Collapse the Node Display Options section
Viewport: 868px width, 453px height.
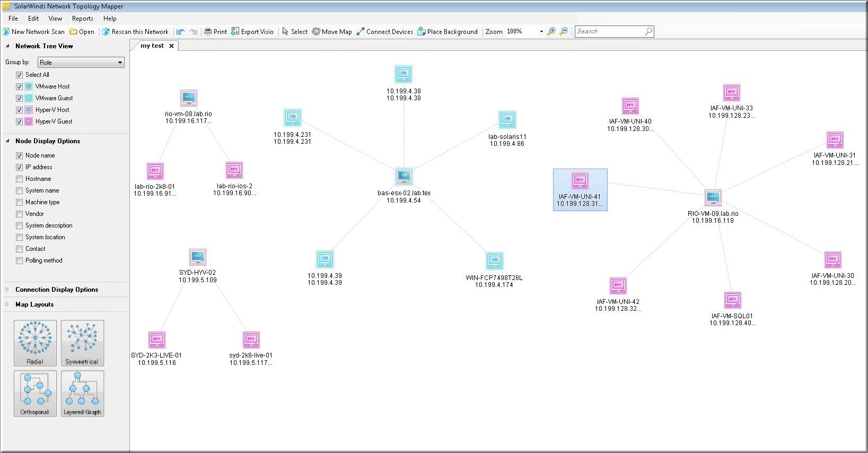7,141
